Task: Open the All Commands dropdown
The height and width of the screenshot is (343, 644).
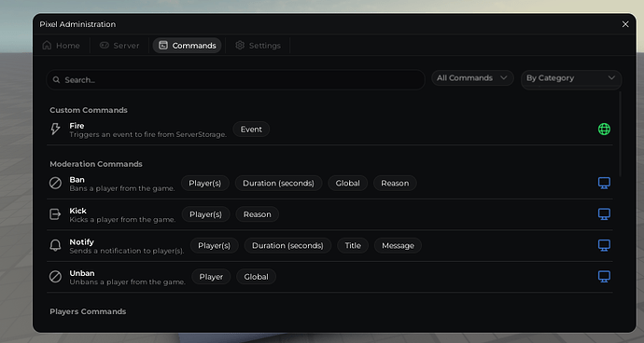Action: click(x=472, y=78)
